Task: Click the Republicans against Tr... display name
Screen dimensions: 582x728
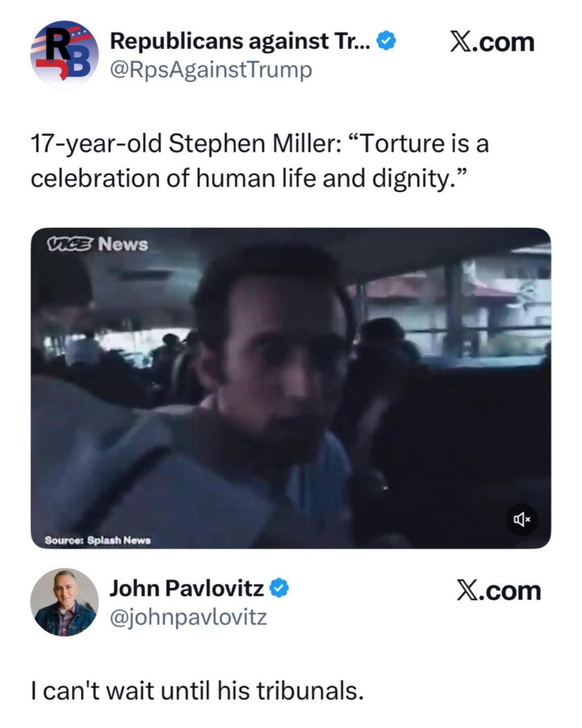Action: 241,41
